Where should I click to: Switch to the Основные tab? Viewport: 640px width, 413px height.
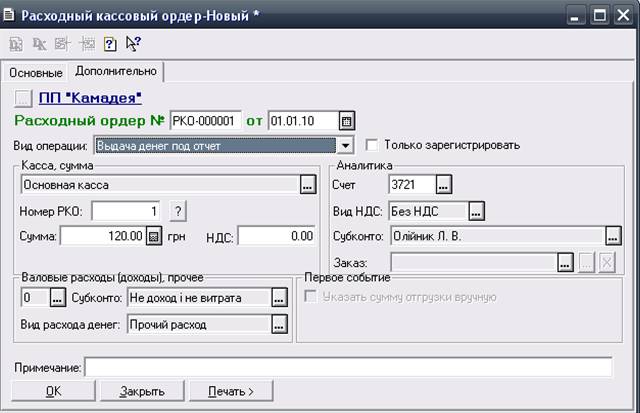tap(36, 73)
